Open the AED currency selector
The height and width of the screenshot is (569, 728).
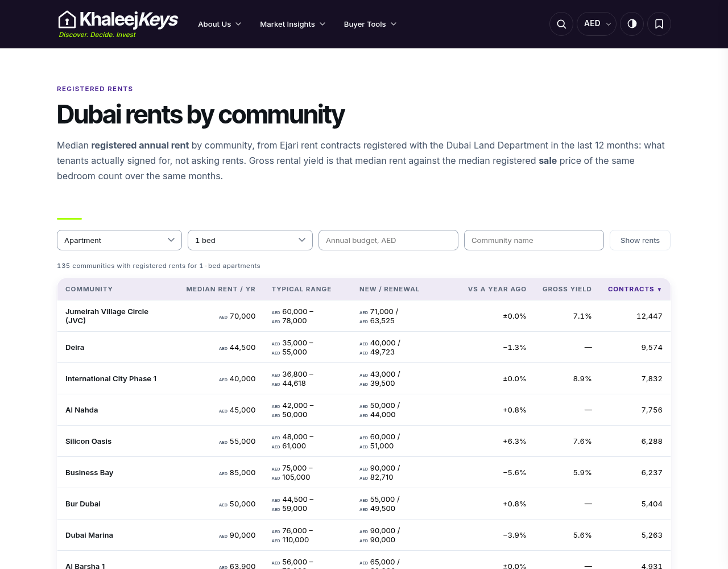coord(597,24)
